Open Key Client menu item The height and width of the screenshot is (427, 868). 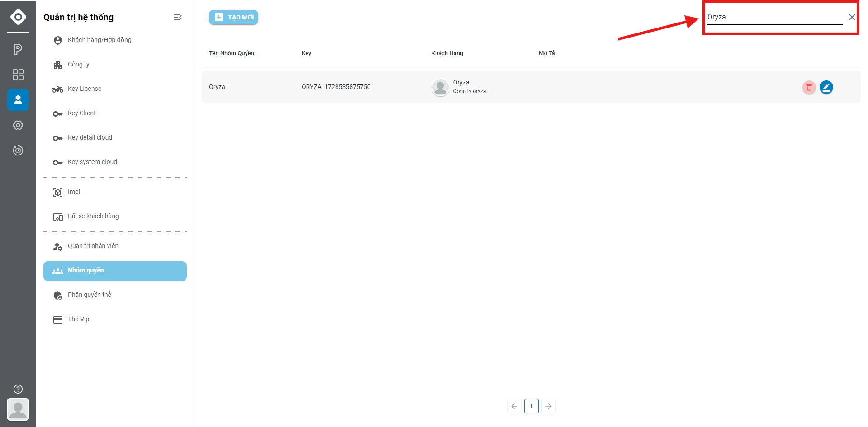pyautogui.click(x=115, y=113)
